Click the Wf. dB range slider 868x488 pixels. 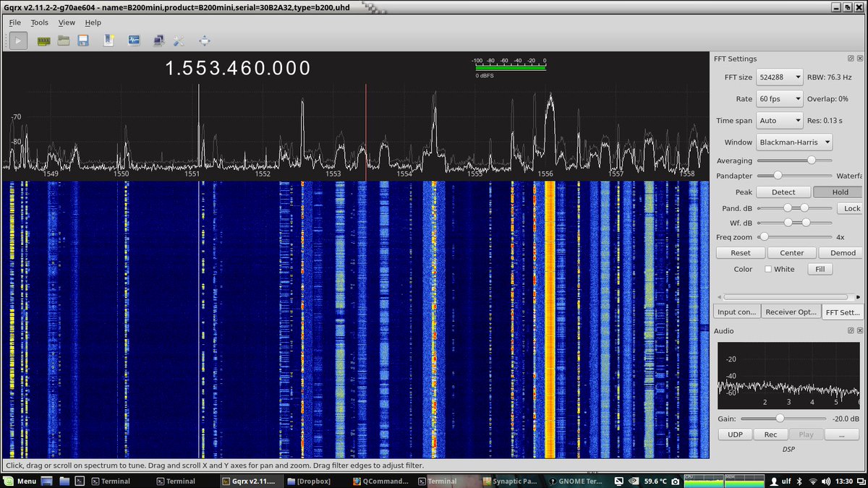[794, 222]
